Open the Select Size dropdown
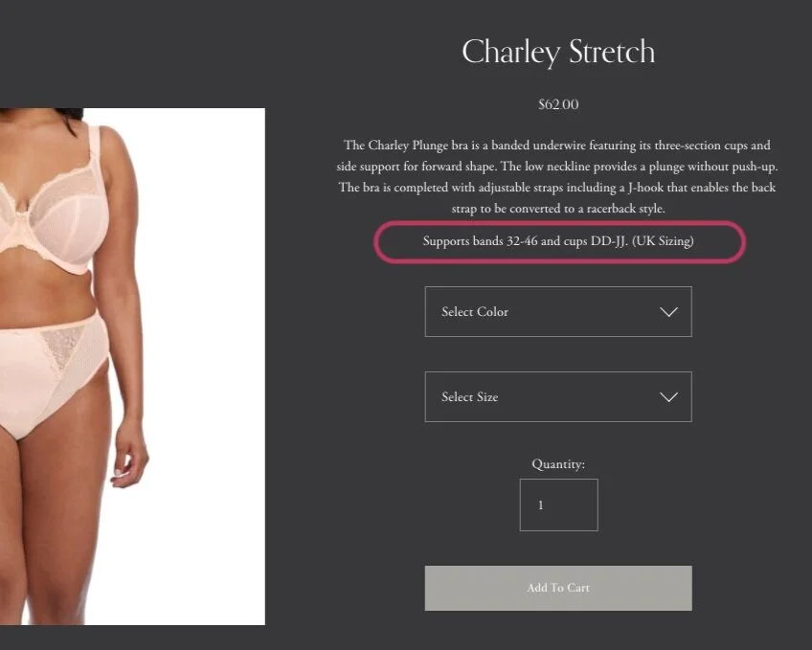 (558, 397)
